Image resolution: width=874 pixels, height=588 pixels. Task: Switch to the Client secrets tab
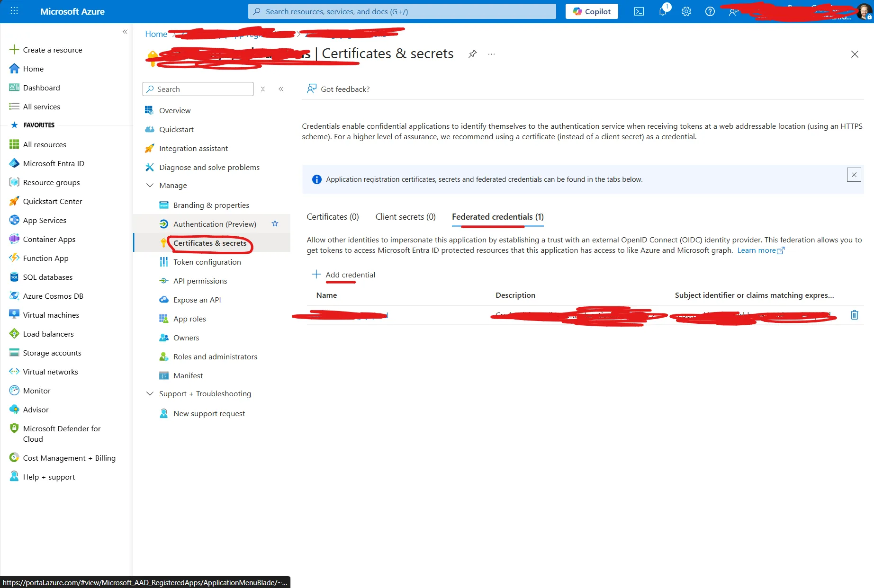405,216
